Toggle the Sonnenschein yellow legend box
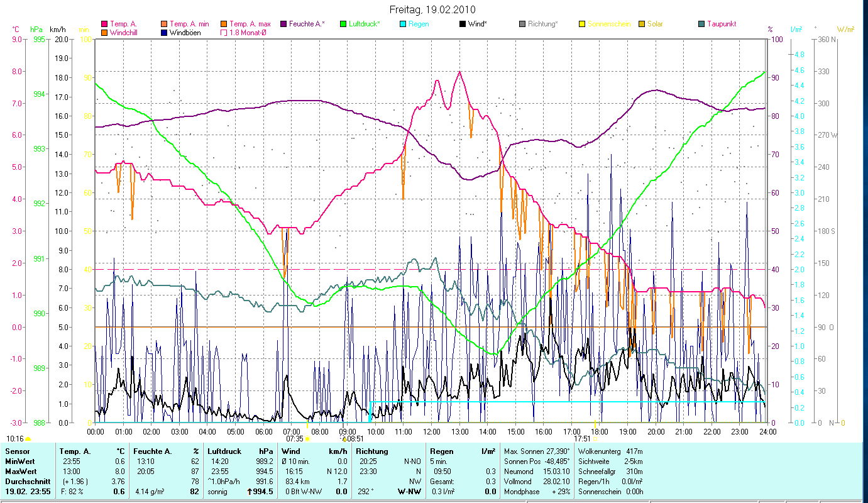 tap(582, 24)
